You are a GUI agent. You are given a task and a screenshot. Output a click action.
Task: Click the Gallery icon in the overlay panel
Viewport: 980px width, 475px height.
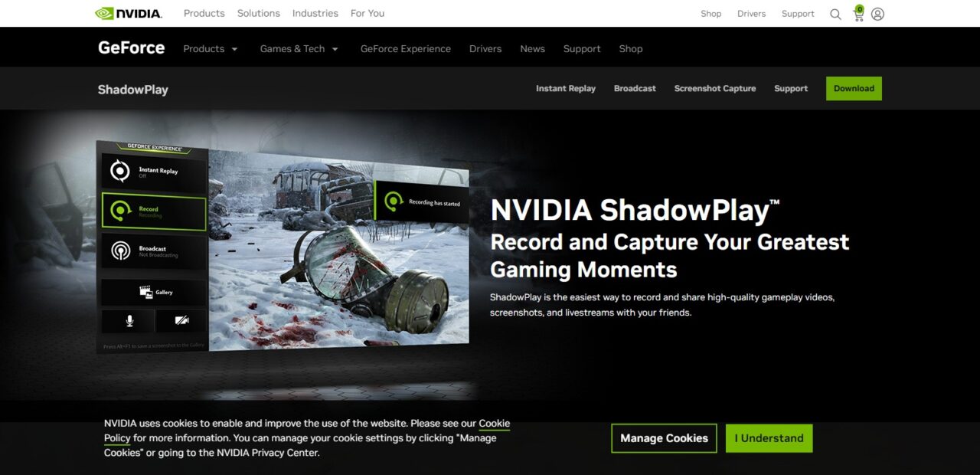click(145, 292)
